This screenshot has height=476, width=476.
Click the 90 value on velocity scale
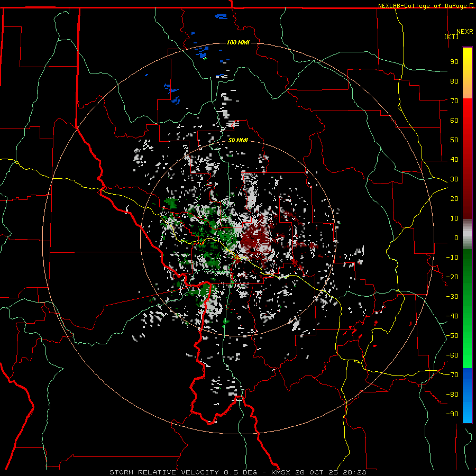[x=454, y=62]
